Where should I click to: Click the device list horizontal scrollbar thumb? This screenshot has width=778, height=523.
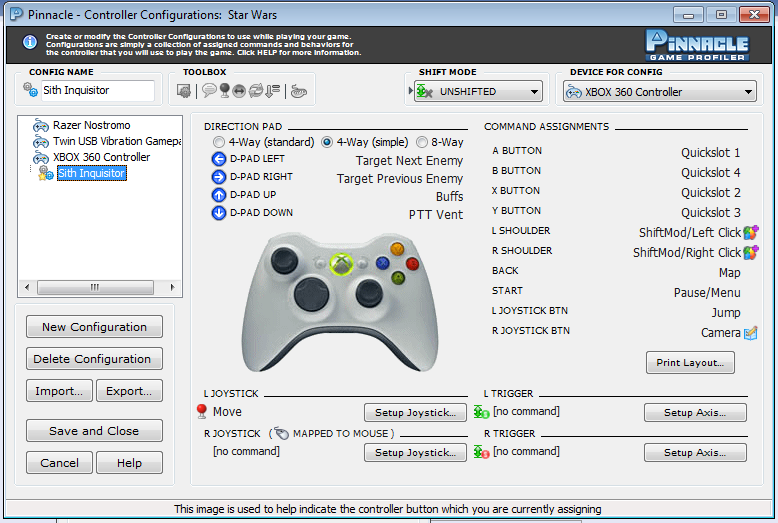tap(95, 287)
